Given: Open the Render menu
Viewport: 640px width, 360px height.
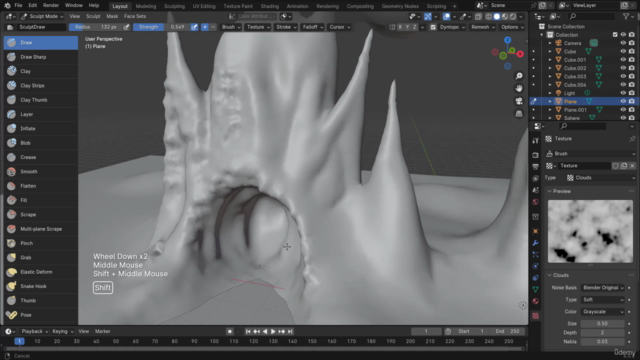Looking at the screenshot, I should pos(51,6).
